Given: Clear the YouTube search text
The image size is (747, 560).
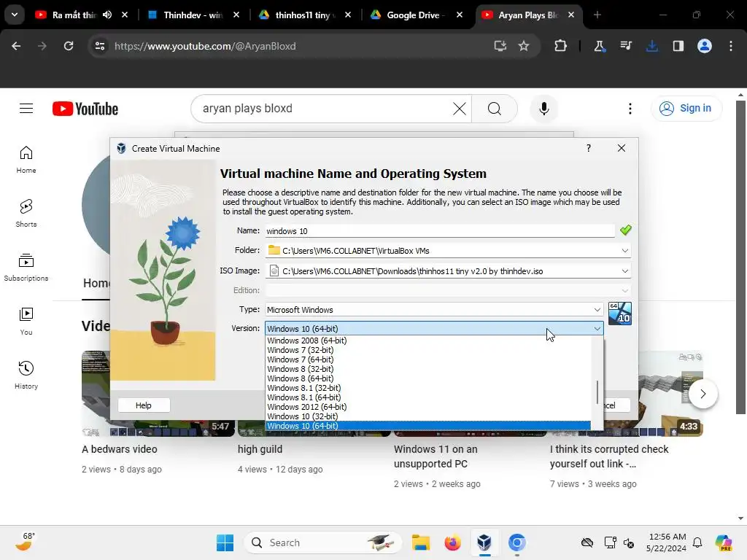Looking at the screenshot, I should coord(460,109).
